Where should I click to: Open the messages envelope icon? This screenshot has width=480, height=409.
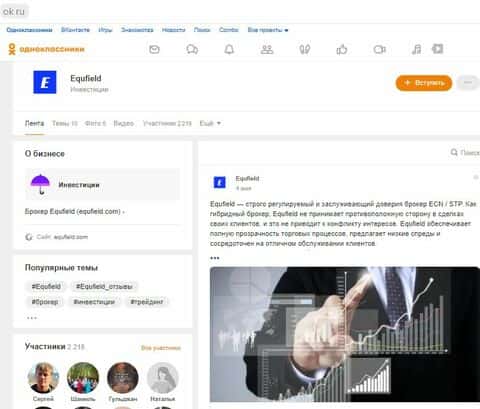tap(154, 50)
